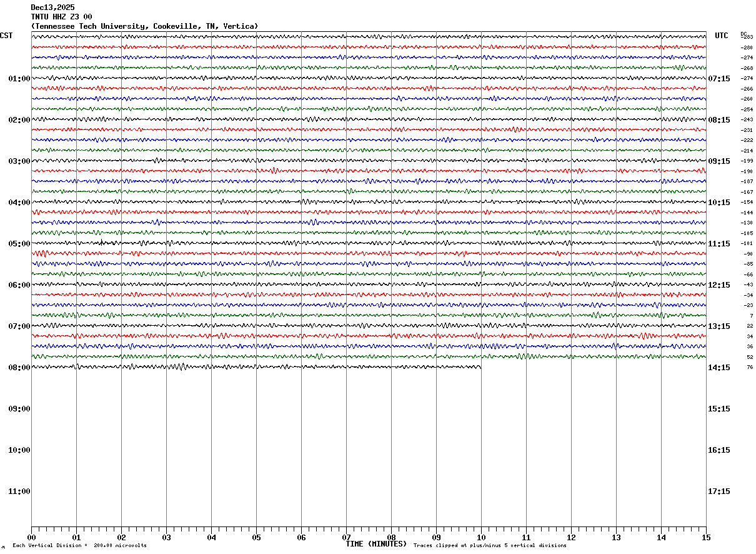Click the "Each Vertical Division = 200.00 microvolts" note
The width and height of the screenshot is (756, 554).
[79, 546]
